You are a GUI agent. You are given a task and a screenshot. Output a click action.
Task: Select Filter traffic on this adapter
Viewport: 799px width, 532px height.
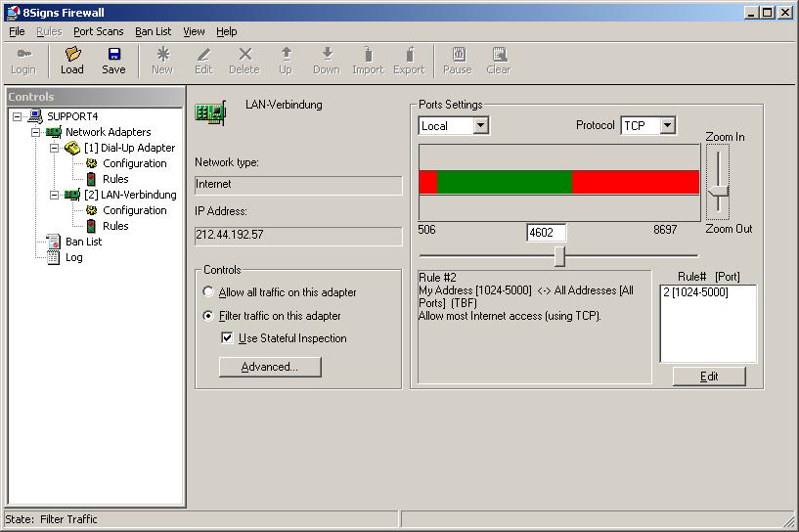(x=208, y=316)
